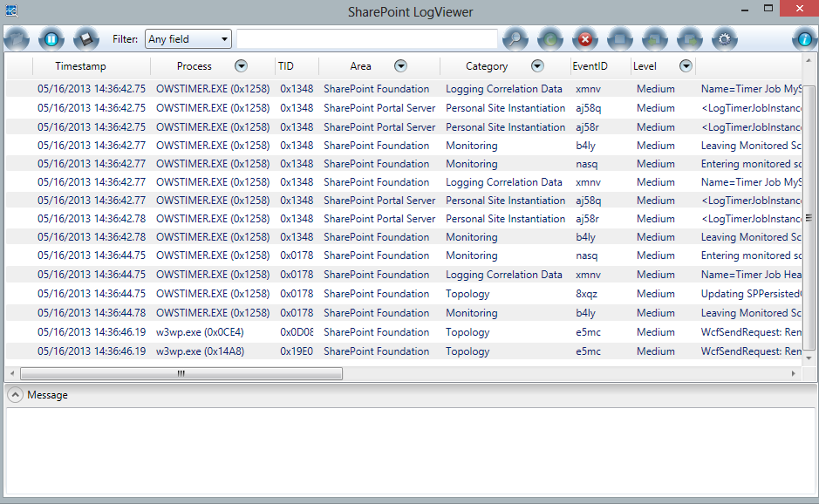Click the next green arrow toolbar icon
The width and height of the screenshot is (819, 504).
tap(689, 39)
